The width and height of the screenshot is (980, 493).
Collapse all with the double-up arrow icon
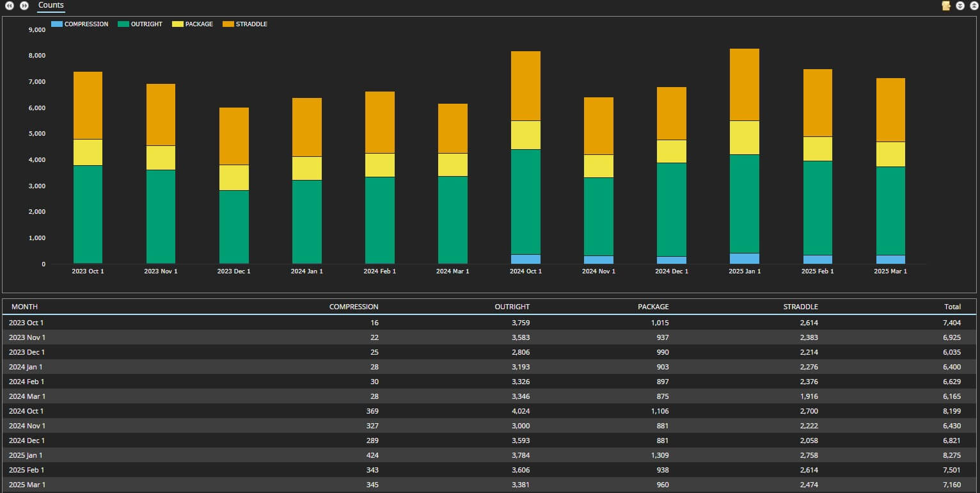click(x=974, y=6)
